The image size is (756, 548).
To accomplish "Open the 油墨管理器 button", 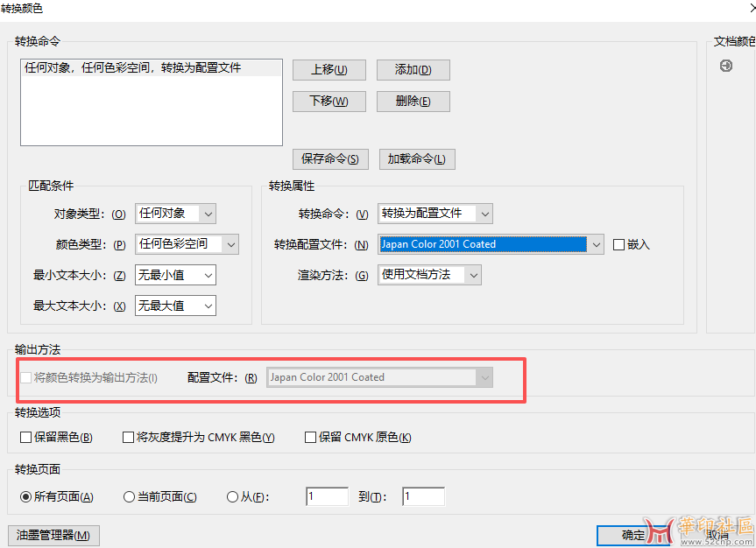I will tap(53, 536).
